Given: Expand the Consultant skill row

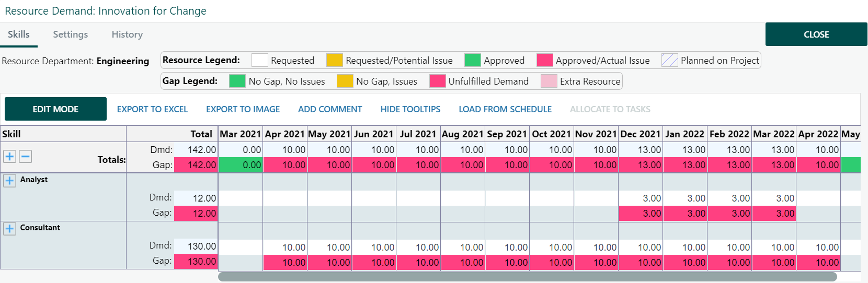Looking at the screenshot, I should click(x=9, y=229).
